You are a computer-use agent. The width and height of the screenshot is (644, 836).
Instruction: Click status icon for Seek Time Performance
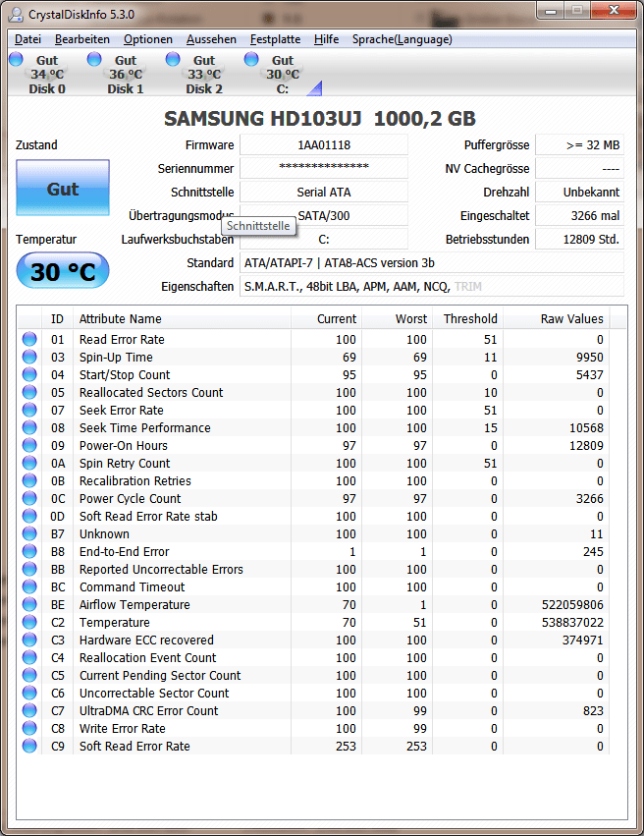[x=29, y=427]
